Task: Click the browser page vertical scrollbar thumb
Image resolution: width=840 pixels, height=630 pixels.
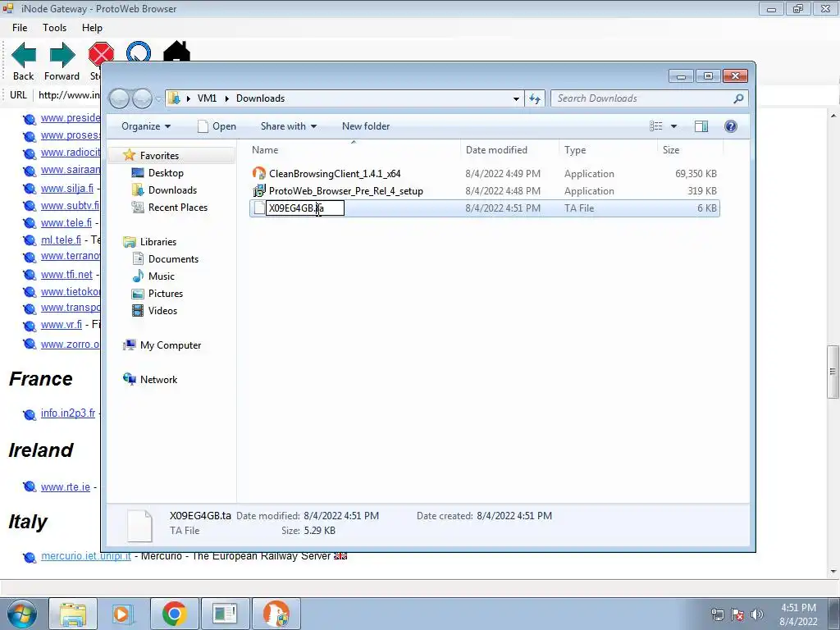Action: pos(833,372)
